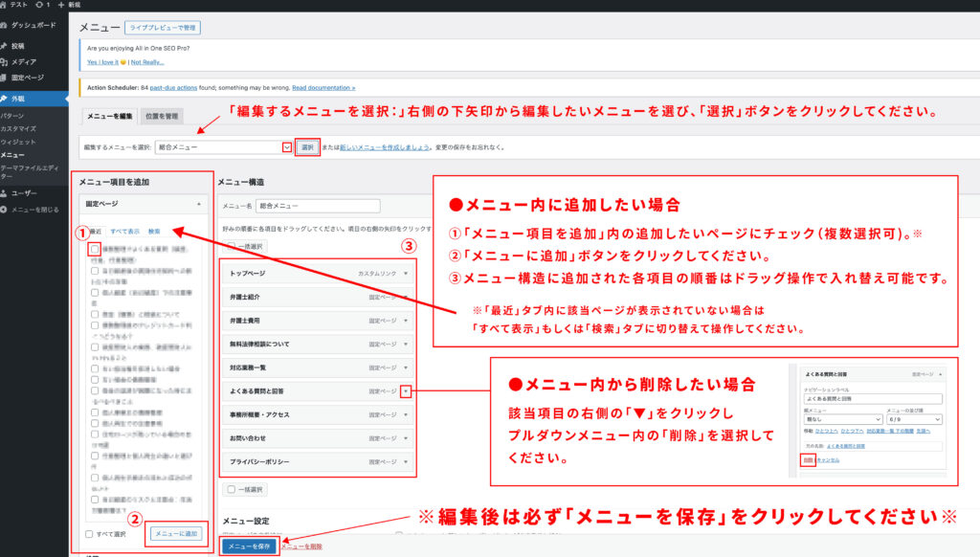This screenshot has height=557, width=980.
Task: Click the メニューを削除 link
Action: coord(301,547)
